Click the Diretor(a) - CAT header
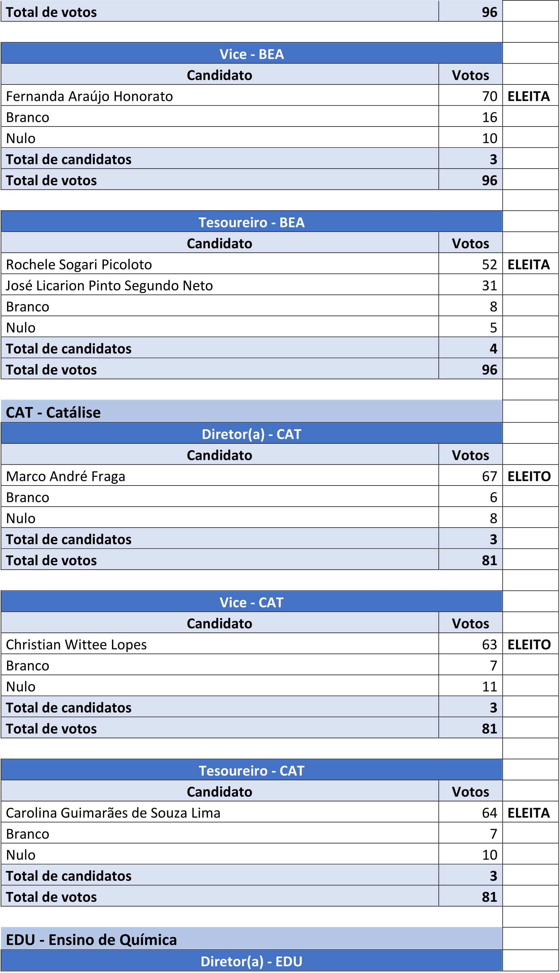Image resolution: width=560 pixels, height=973 pixels. pyautogui.click(x=251, y=434)
